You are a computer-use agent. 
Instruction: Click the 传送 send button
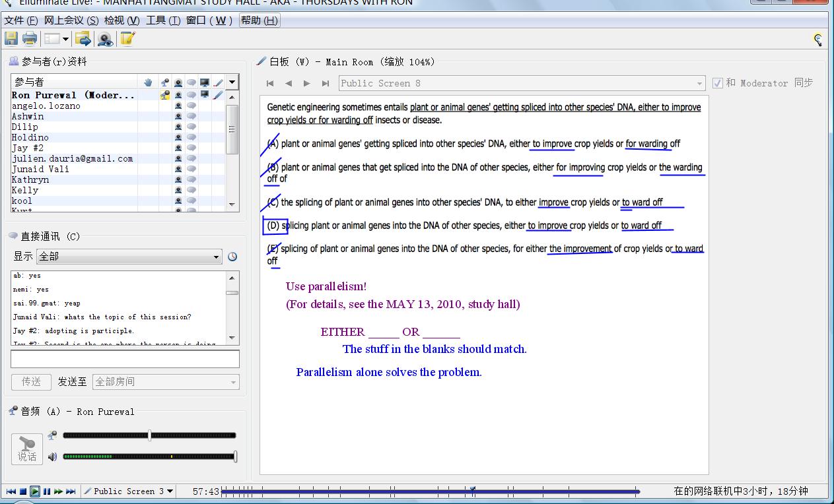click(31, 381)
